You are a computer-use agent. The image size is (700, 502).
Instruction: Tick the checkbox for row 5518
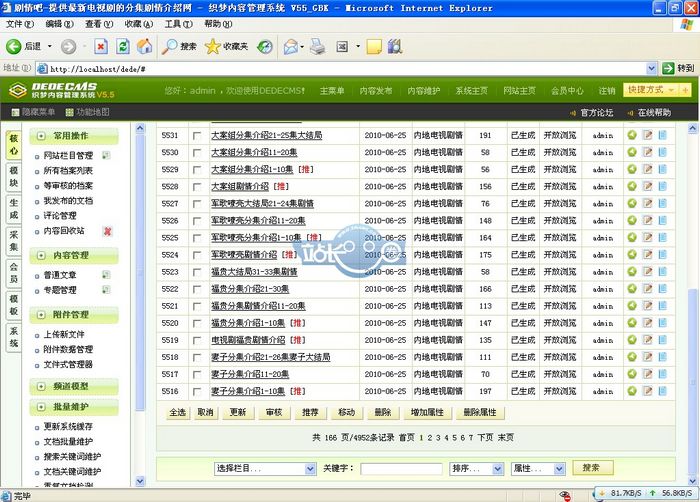(197, 357)
